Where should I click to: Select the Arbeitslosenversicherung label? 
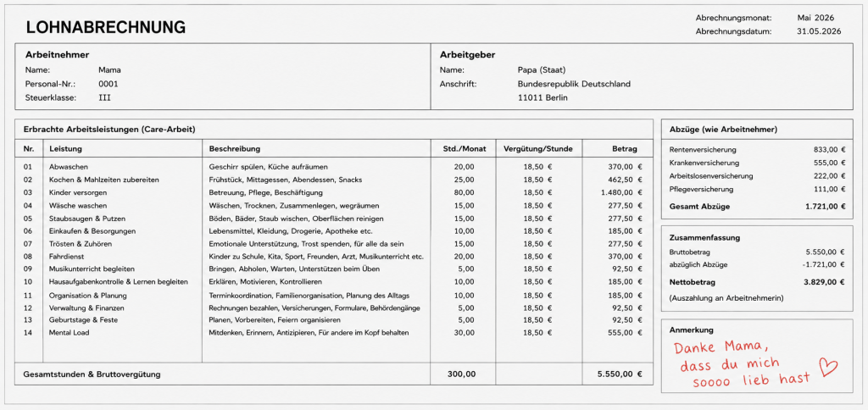click(x=711, y=176)
